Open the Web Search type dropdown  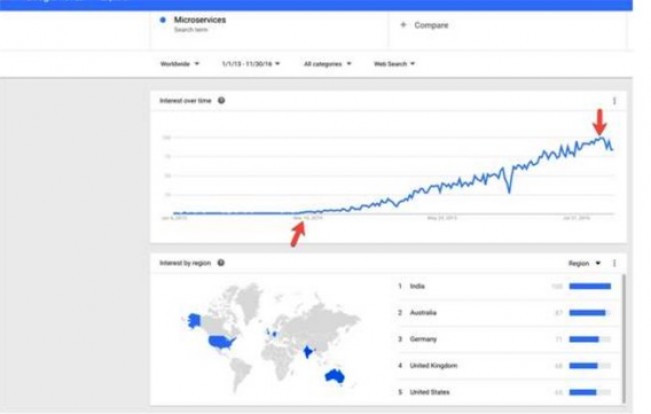click(394, 64)
